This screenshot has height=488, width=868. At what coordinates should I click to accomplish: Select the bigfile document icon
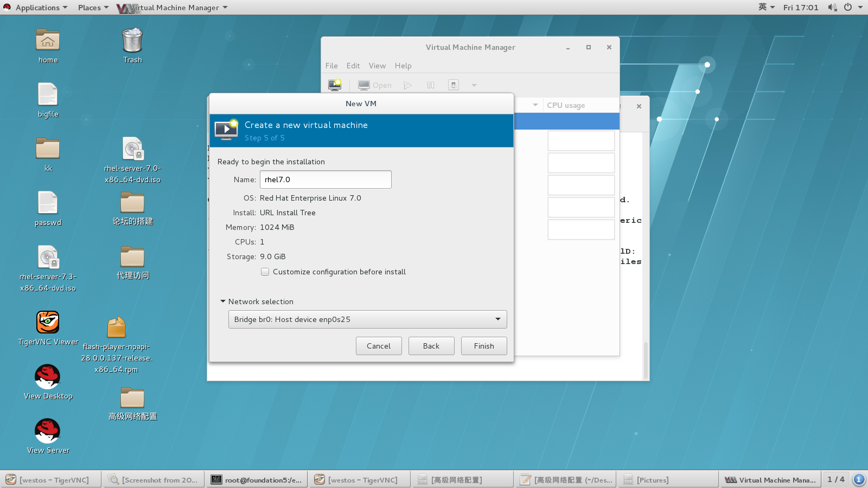point(48,94)
